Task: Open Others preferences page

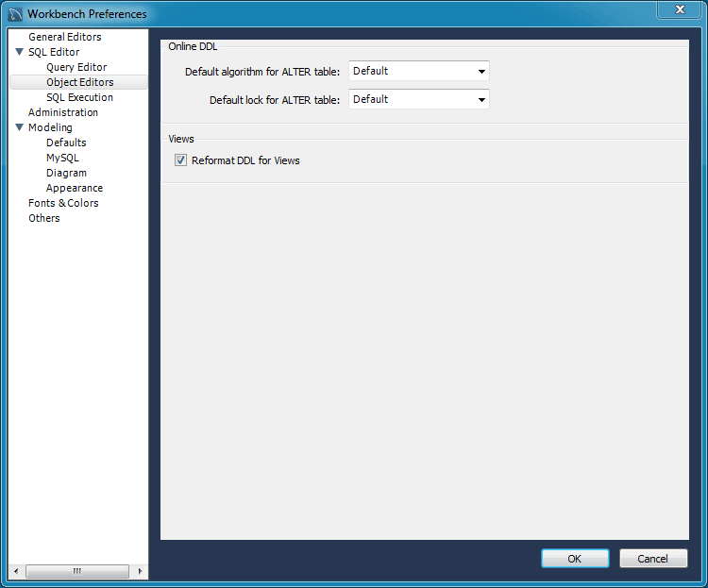Action: [43, 218]
